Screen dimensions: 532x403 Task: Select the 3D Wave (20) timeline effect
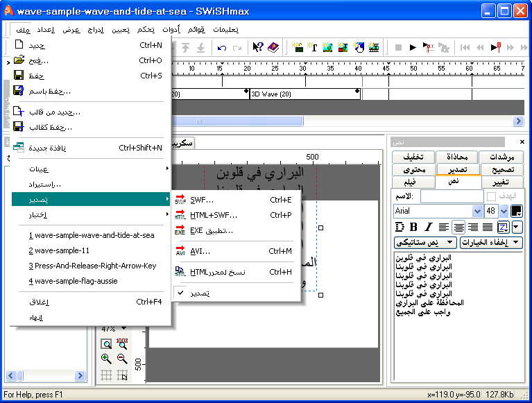coord(305,94)
